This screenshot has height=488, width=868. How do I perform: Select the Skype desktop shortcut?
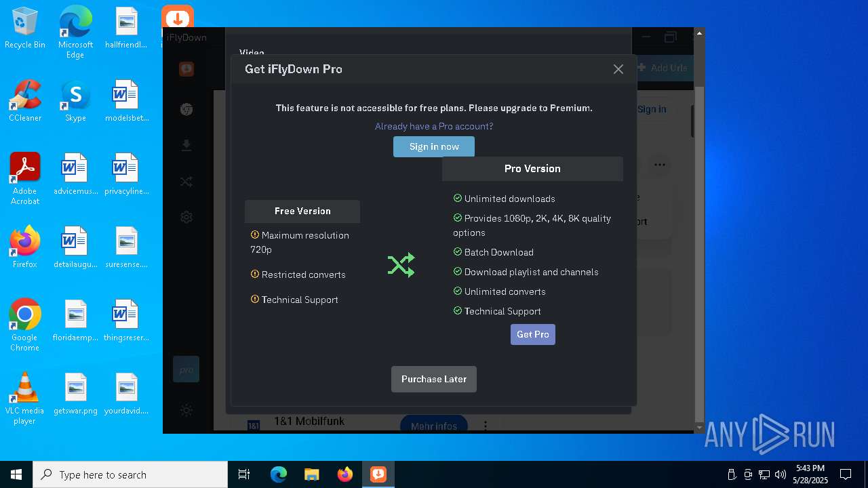[75, 101]
